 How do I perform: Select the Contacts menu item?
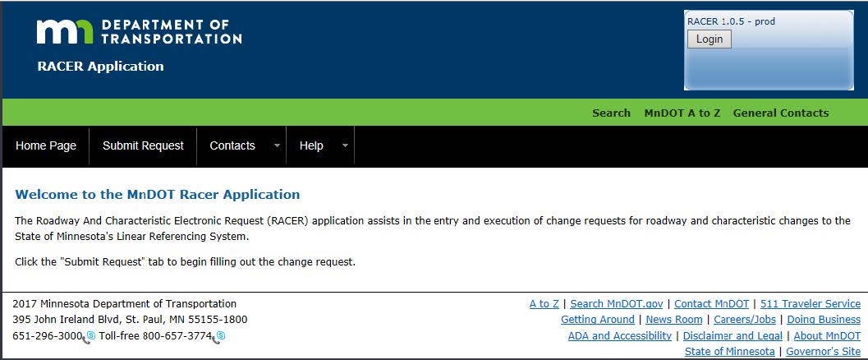232,145
